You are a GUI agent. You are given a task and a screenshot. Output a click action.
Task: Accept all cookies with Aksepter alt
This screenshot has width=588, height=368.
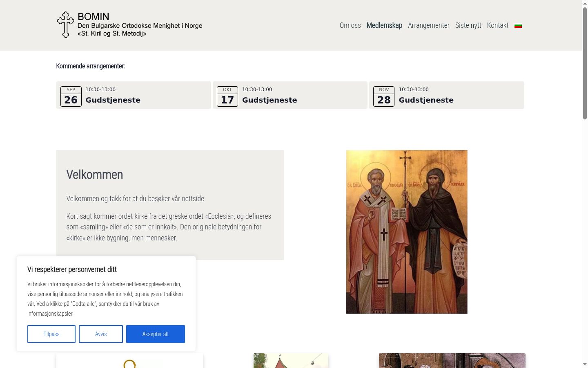156,334
